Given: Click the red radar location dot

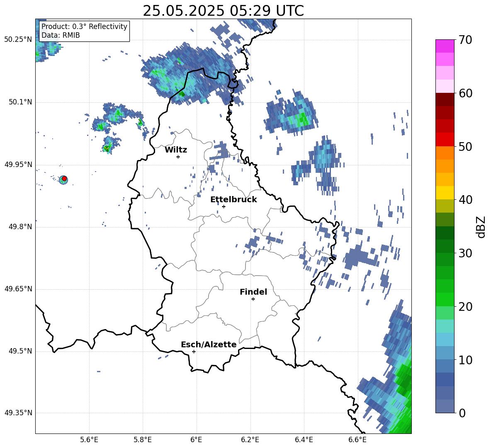Looking at the screenshot, I should point(64,179).
